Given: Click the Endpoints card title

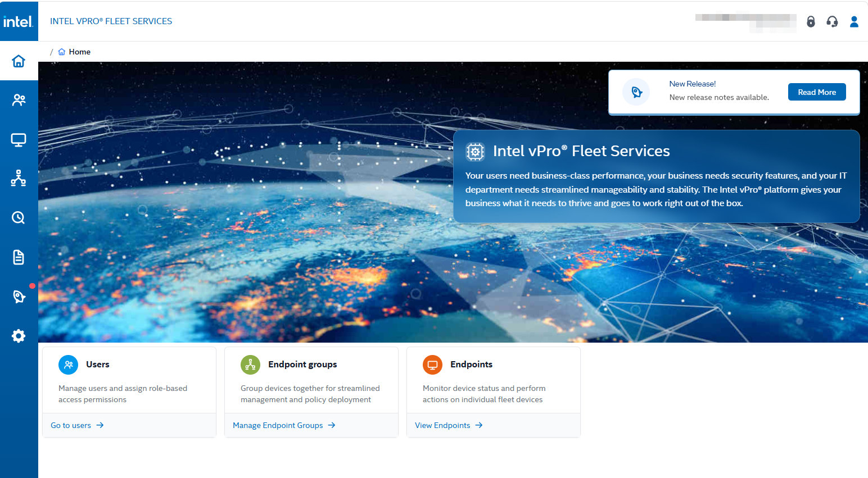Looking at the screenshot, I should click(471, 365).
